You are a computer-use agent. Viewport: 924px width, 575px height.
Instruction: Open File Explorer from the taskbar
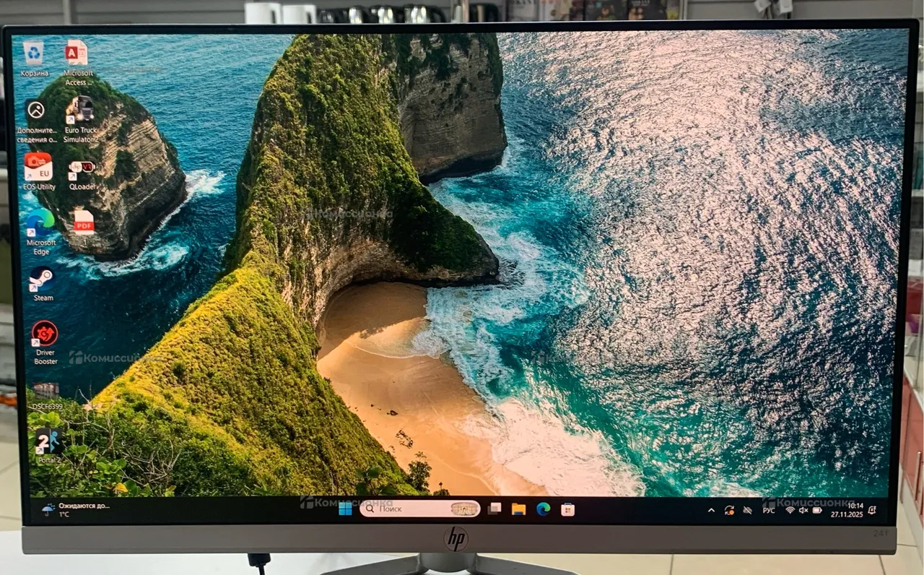pos(518,509)
